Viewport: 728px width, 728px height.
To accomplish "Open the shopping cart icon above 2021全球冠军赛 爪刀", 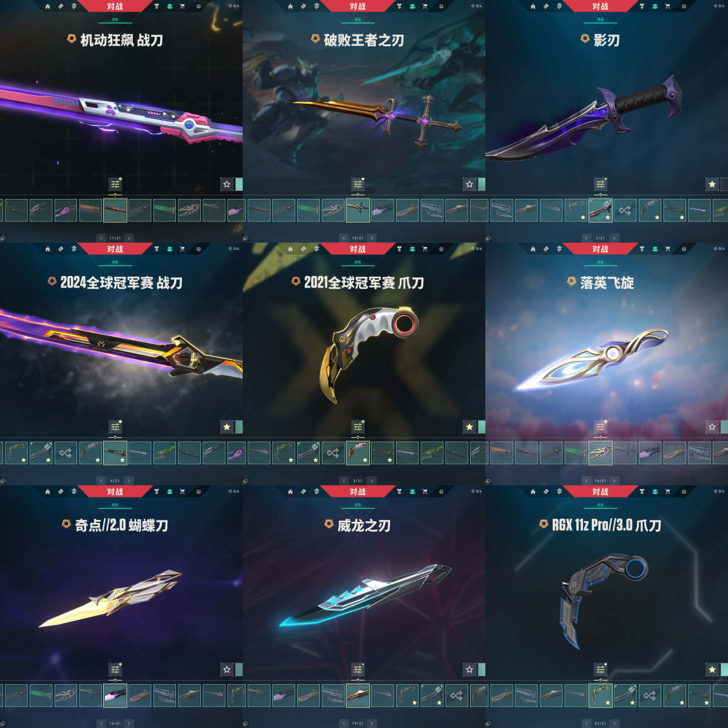I will pos(425,249).
